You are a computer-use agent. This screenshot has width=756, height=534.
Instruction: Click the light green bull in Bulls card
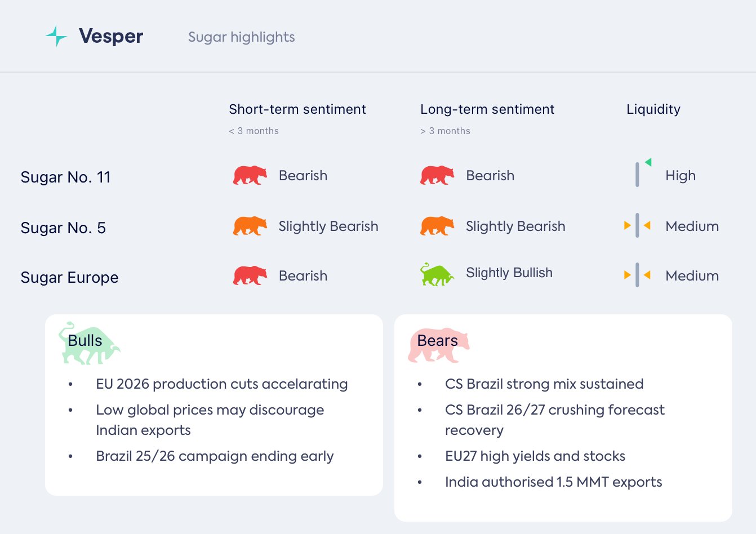[89, 343]
